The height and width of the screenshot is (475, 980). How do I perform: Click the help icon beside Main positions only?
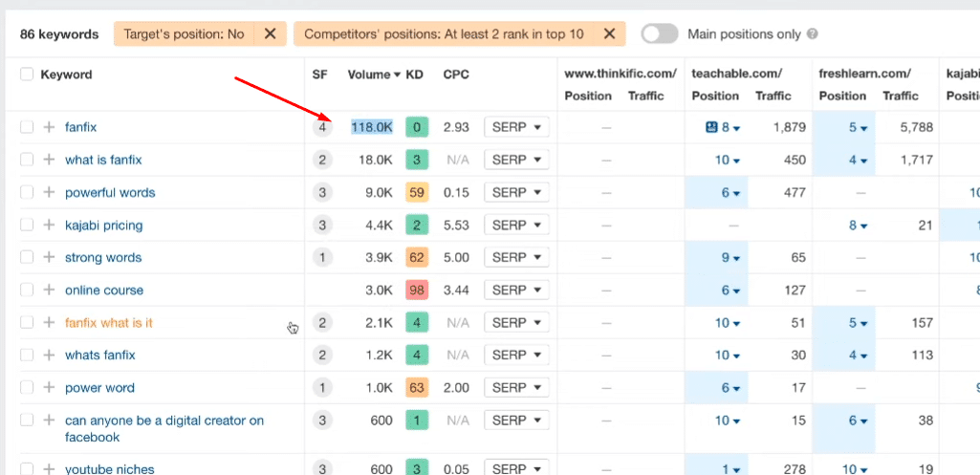click(x=812, y=34)
